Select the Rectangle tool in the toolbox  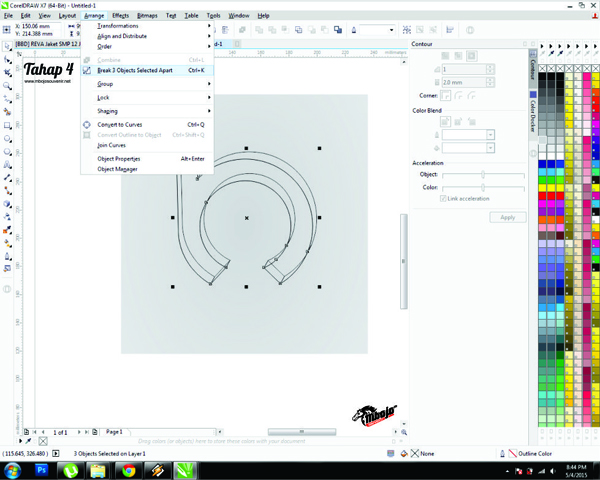[x=7, y=126]
